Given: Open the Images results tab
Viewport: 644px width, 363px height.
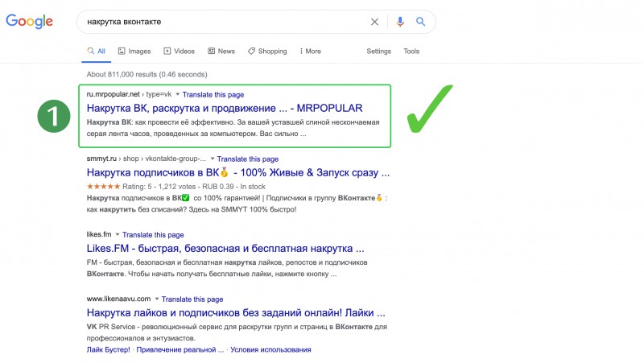Looking at the screenshot, I should pos(134,51).
